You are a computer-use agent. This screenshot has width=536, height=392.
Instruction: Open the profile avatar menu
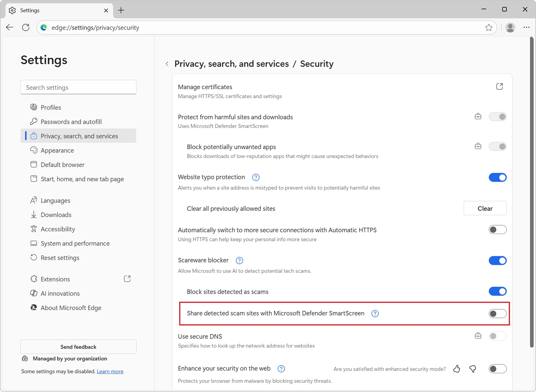510,27
